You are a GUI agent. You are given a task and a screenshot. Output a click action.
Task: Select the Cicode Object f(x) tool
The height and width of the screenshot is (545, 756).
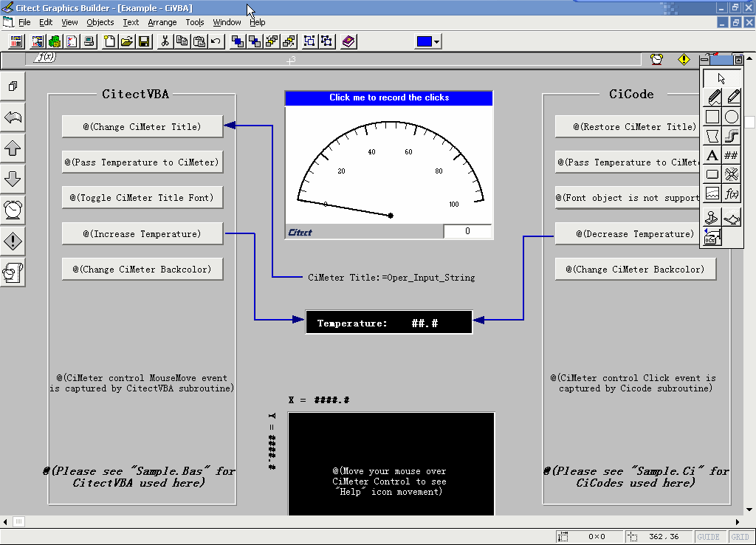(x=732, y=194)
